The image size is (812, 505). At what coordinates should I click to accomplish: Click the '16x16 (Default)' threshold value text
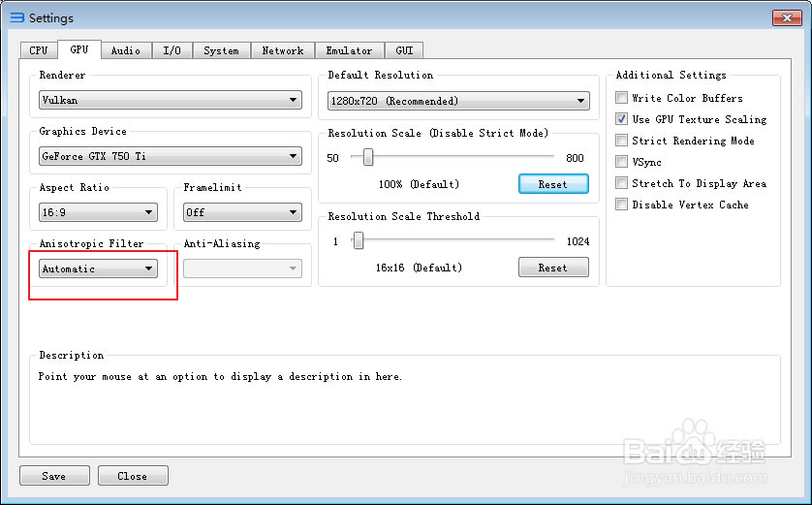pyautogui.click(x=419, y=268)
